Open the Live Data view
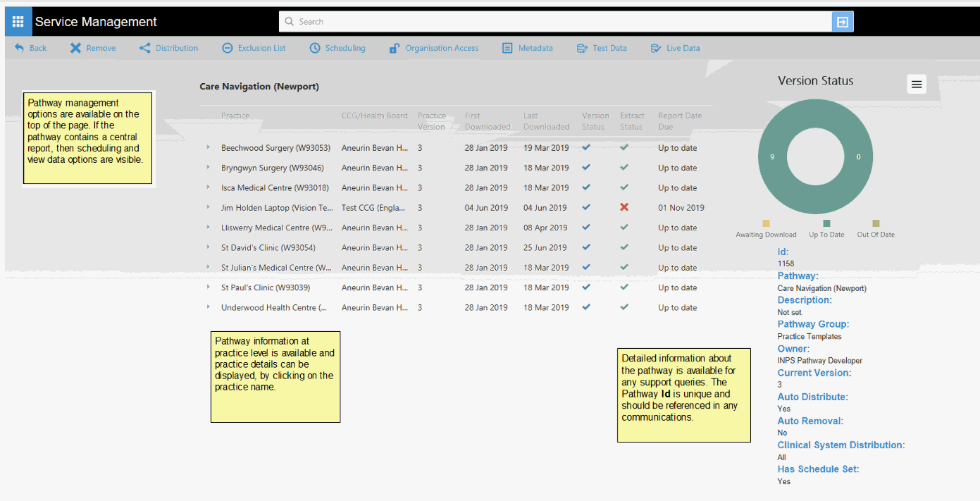Screen dimensions: 980x501 click(675, 48)
